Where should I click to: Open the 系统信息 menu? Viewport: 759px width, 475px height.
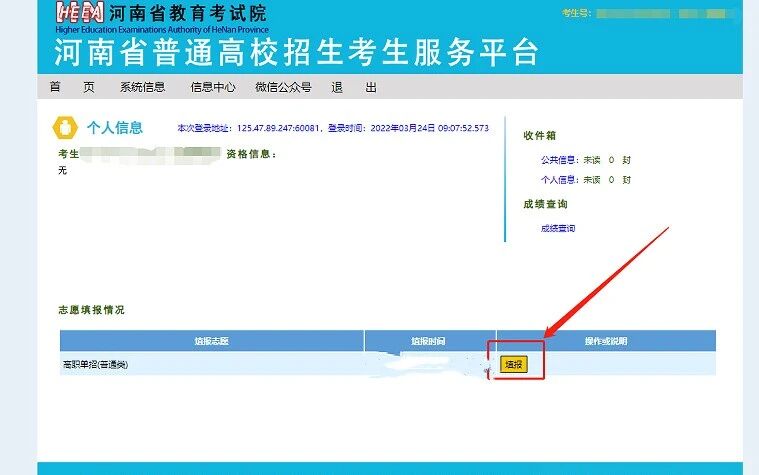(142, 87)
